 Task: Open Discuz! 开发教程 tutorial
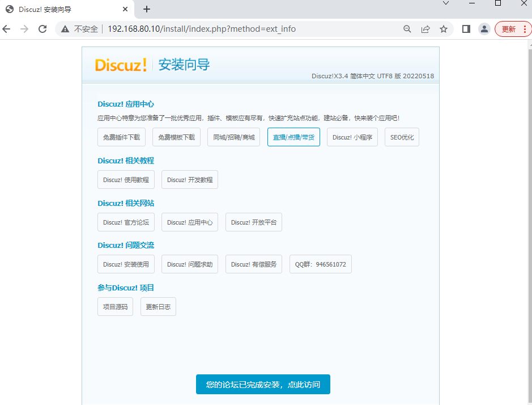190,180
